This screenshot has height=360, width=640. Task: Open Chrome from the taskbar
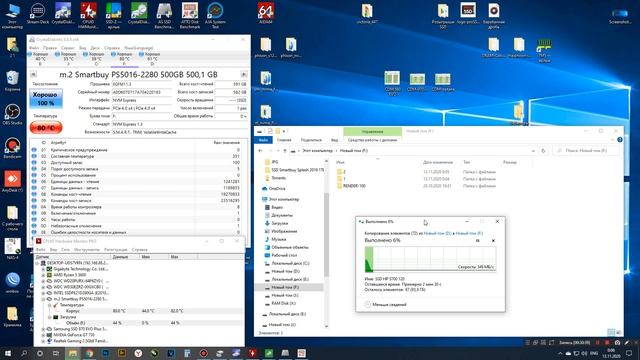89,353
